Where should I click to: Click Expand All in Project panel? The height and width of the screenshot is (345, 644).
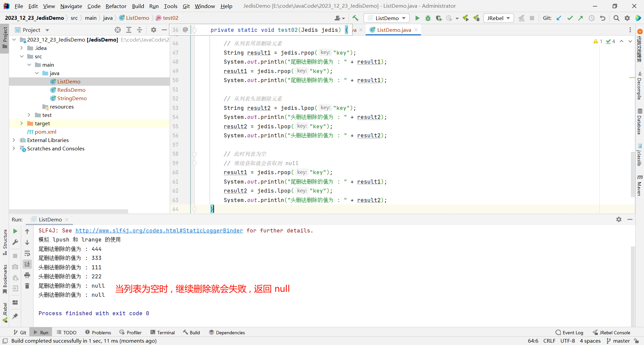[129, 30]
